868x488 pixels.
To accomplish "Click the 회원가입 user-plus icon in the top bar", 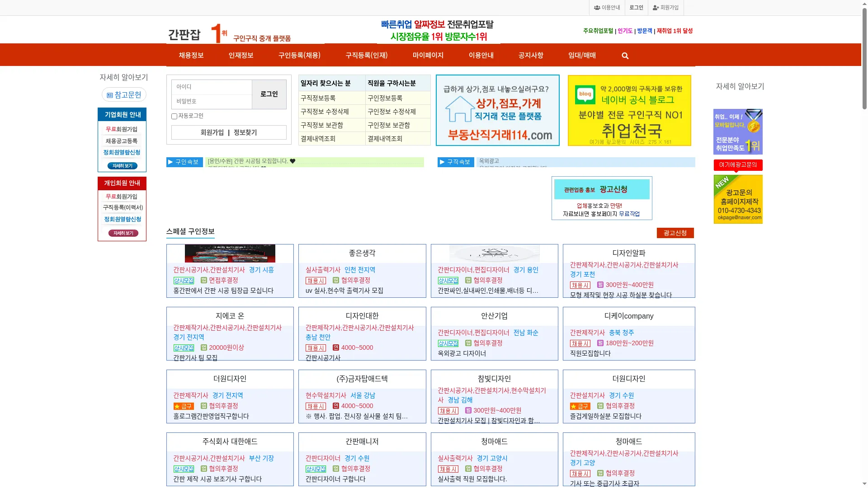I will point(656,8).
